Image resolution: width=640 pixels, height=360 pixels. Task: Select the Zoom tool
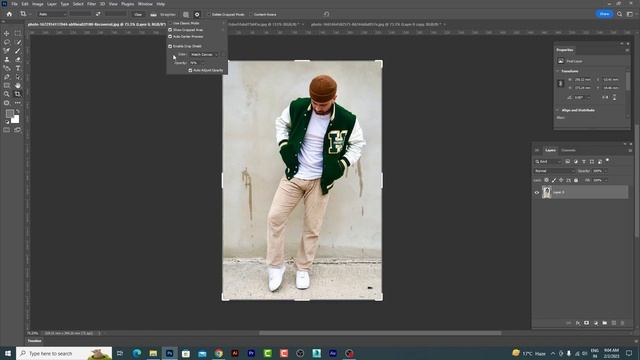point(7,94)
